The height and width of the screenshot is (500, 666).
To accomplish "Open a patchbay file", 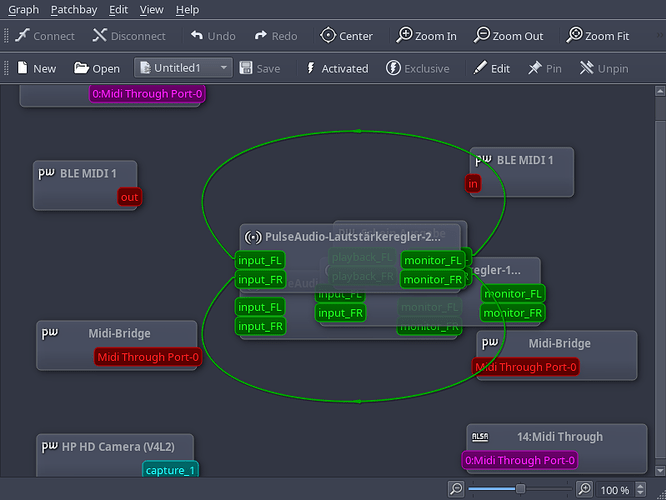I will coord(96,68).
